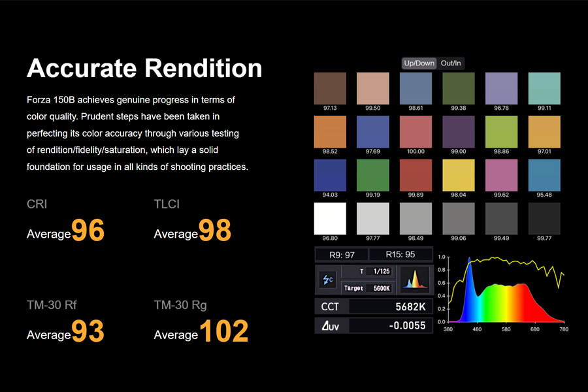
Task: Pick the olive green swatch 99.38
Action: [458, 88]
